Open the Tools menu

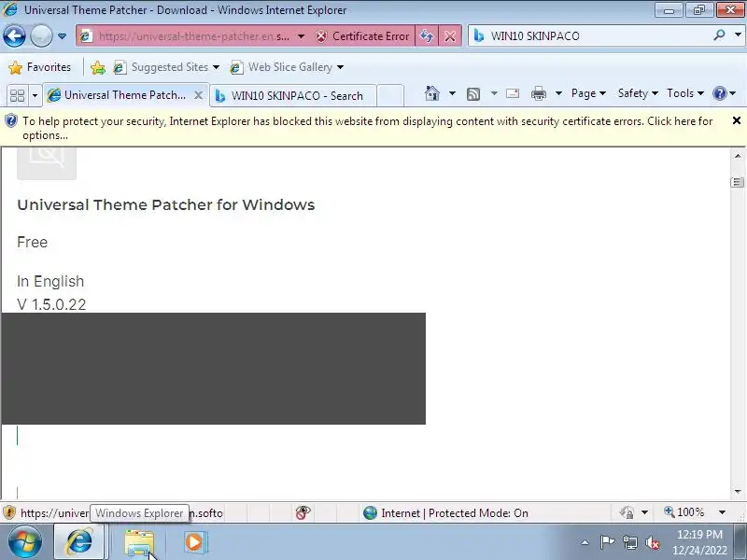click(685, 93)
